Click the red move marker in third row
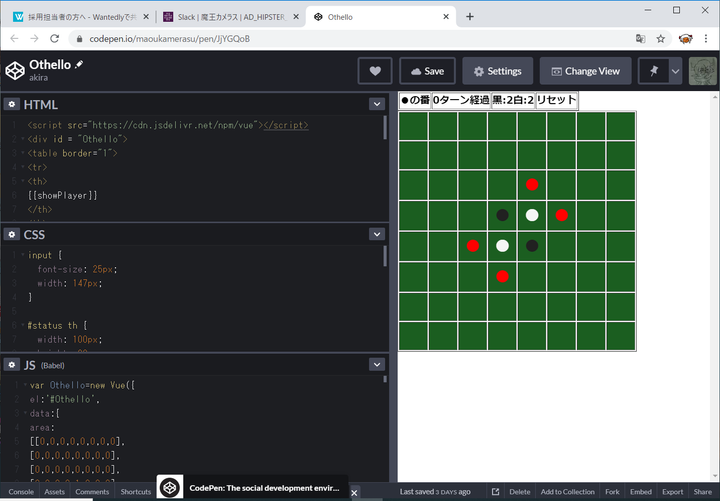Screen dimensions: 720x501 (x=532, y=185)
